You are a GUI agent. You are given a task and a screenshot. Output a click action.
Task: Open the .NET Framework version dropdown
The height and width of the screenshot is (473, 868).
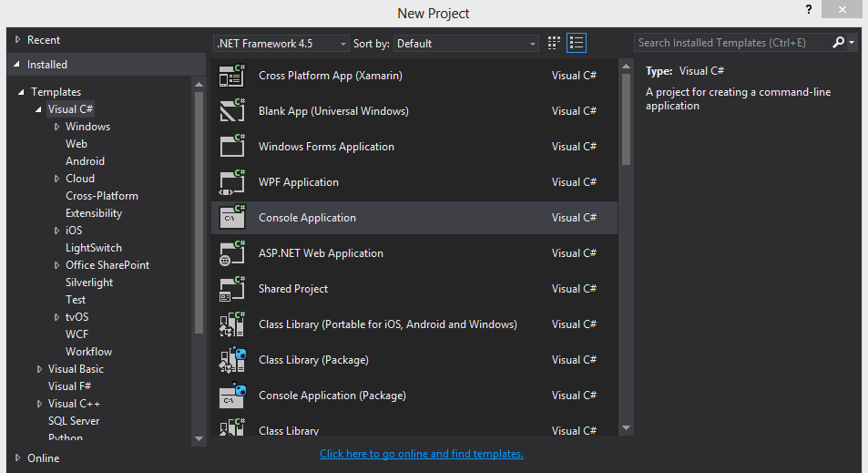[281, 43]
